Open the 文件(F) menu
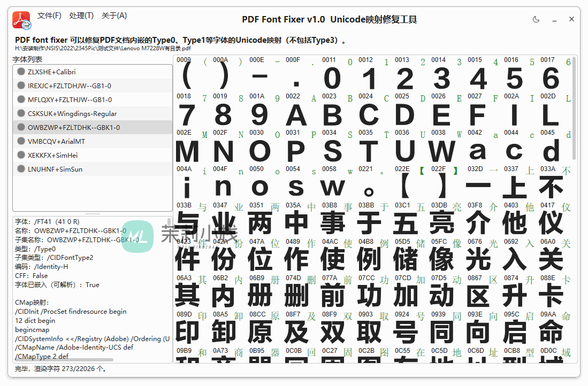 [x=49, y=16]
